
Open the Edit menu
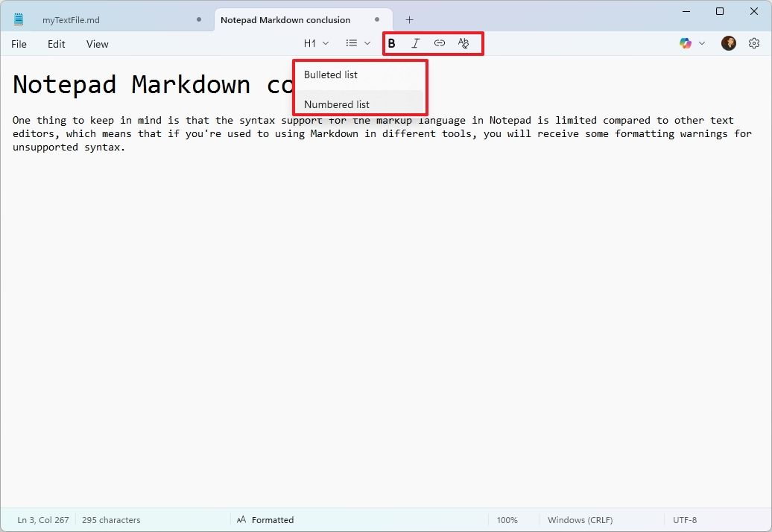[x=56, y=44]
